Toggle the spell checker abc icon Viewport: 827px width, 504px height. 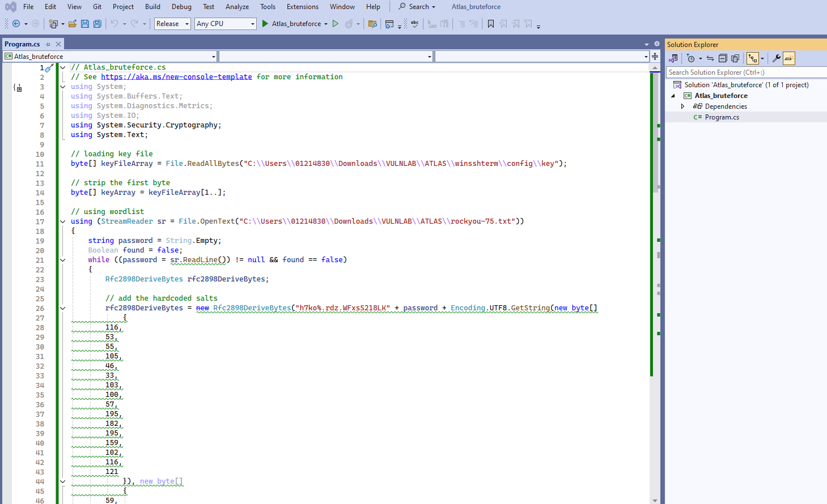(x=415, y=24)
